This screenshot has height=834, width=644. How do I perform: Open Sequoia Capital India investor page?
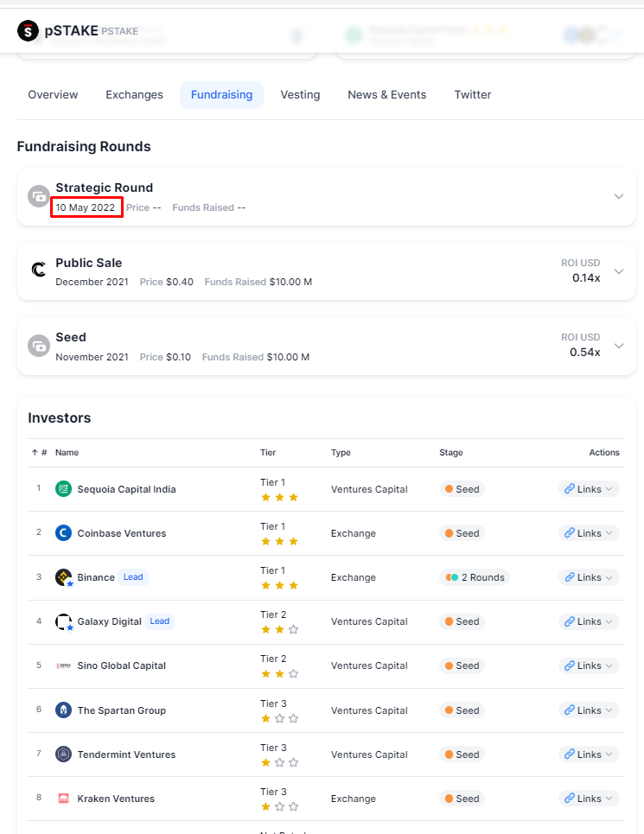tap(126, 489)
